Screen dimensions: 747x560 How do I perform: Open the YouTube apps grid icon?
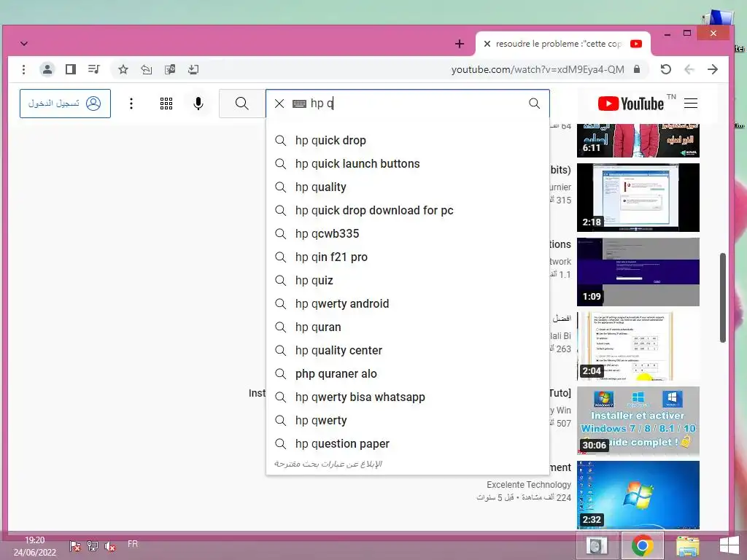(166, 104)
